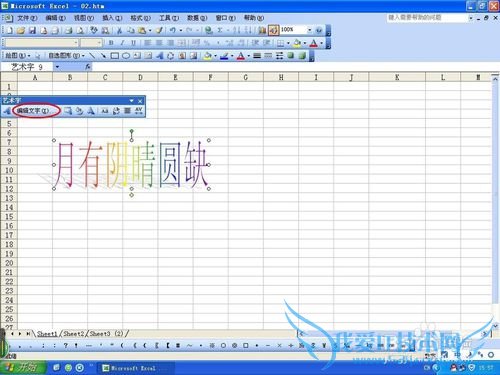Click the Line Style icon in Drawing toolbar

click(257, 56)
